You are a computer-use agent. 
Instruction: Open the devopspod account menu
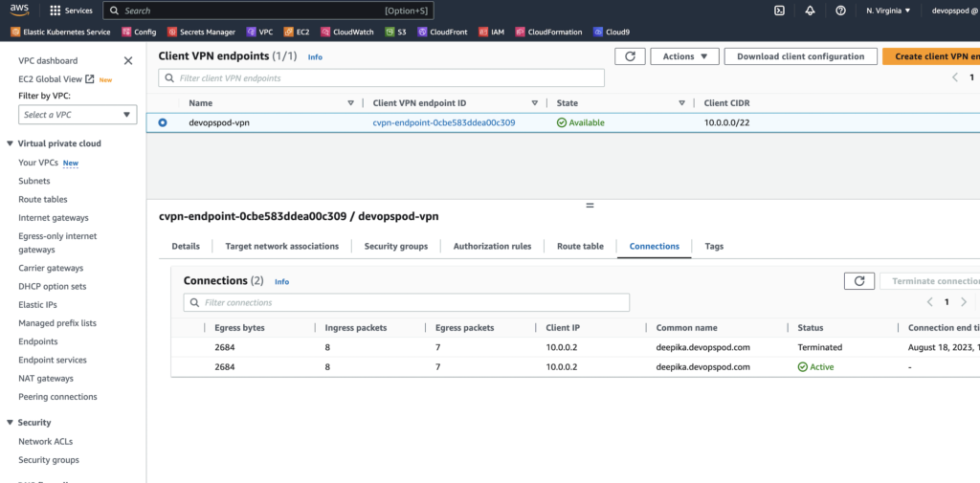(x=955, y=11)
